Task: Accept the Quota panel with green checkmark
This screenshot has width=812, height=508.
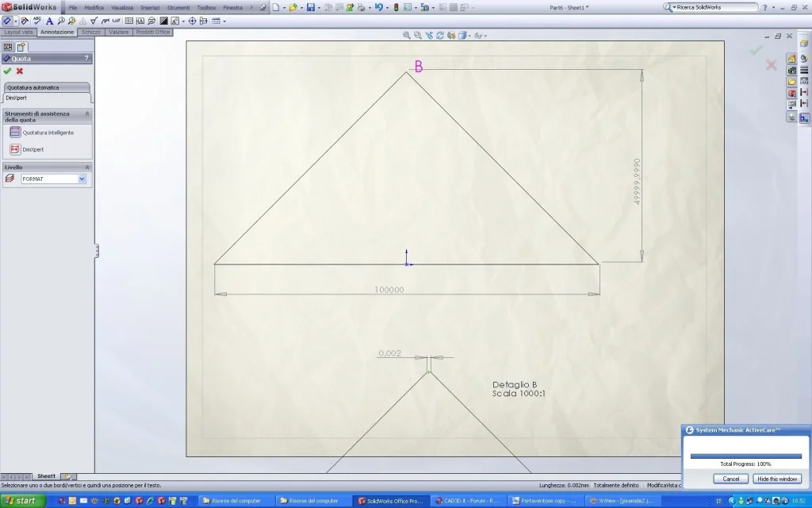Action: [7, 71]
